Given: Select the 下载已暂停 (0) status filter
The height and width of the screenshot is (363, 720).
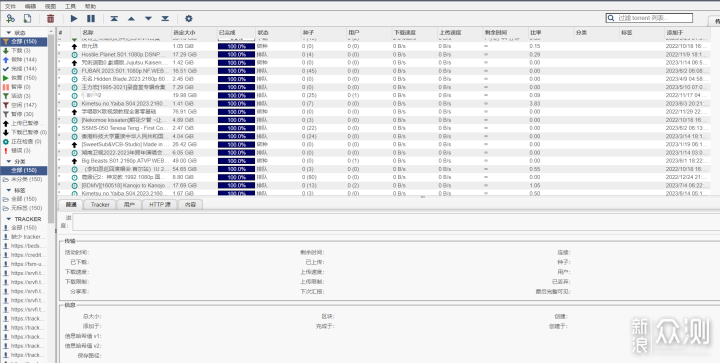Looking at the screenshot, I should (x=24, y=133).
